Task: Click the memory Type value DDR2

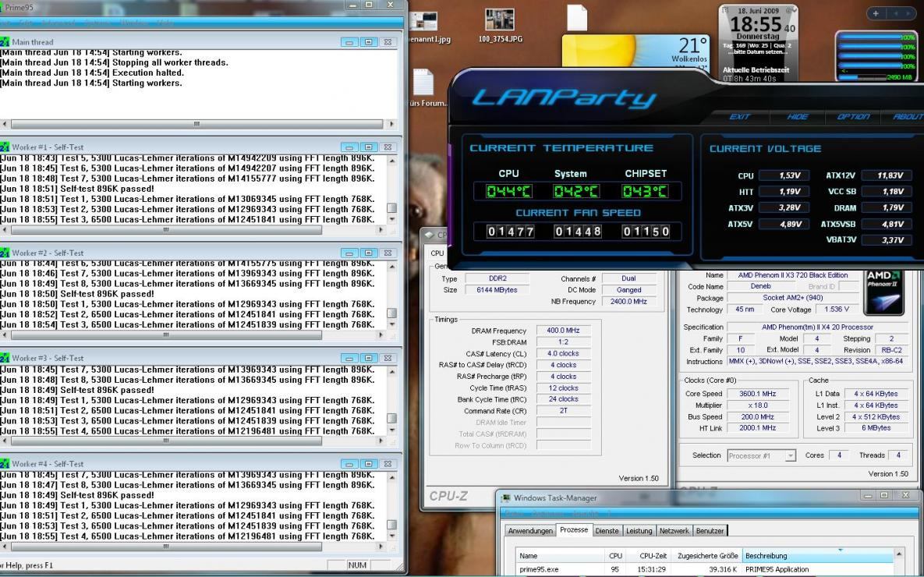Action: pyautogui.click(x=497, y=279)
